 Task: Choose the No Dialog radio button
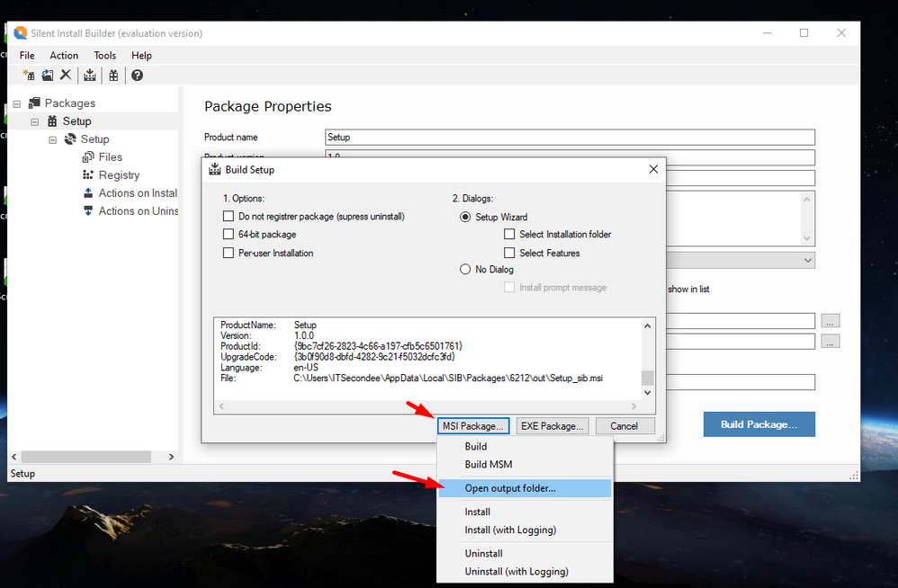pyautogui.click(x=465, y=269)
